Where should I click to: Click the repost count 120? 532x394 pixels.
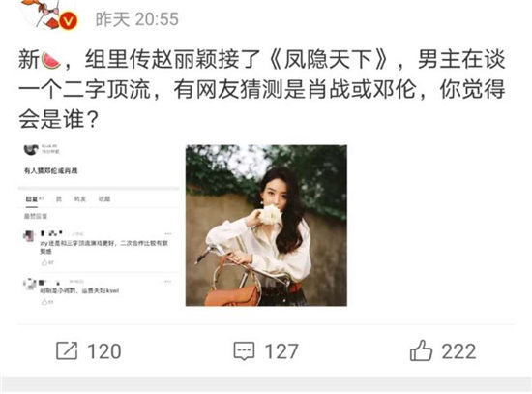pyautogui.click(x=104, y=351)
